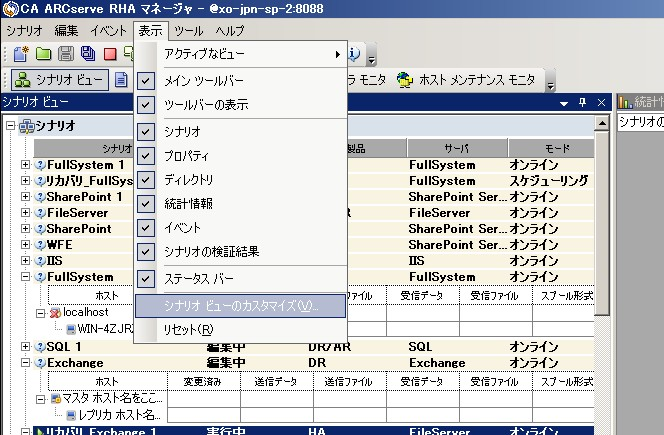
Task: Click the status icon of WFE scenario
Action: click(40, 245)
